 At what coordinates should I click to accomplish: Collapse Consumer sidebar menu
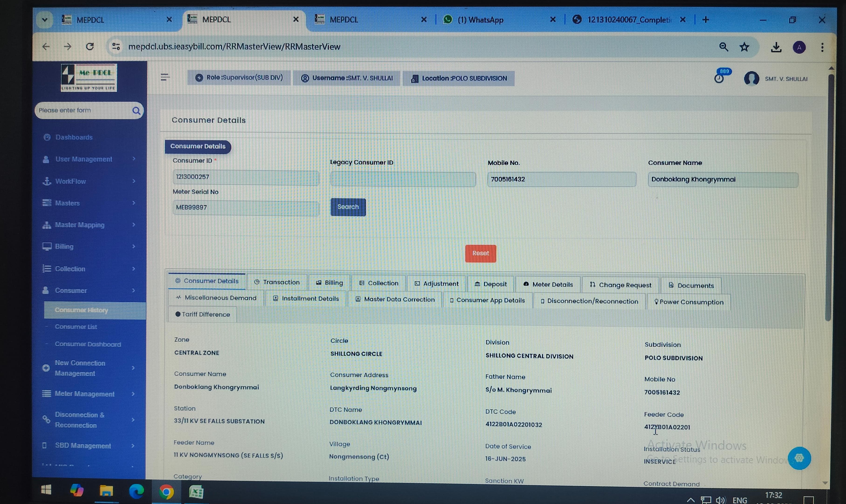click(89, 290)
